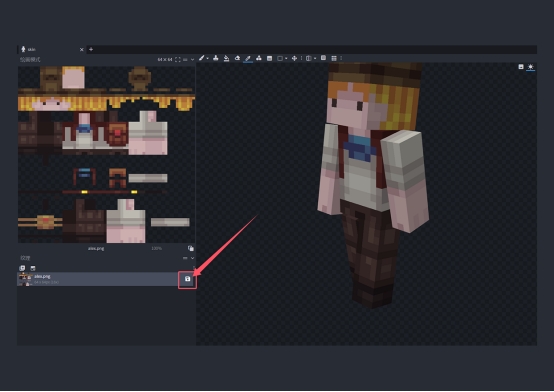Open the brush tool preset dropdown arrow

(208, 58)
